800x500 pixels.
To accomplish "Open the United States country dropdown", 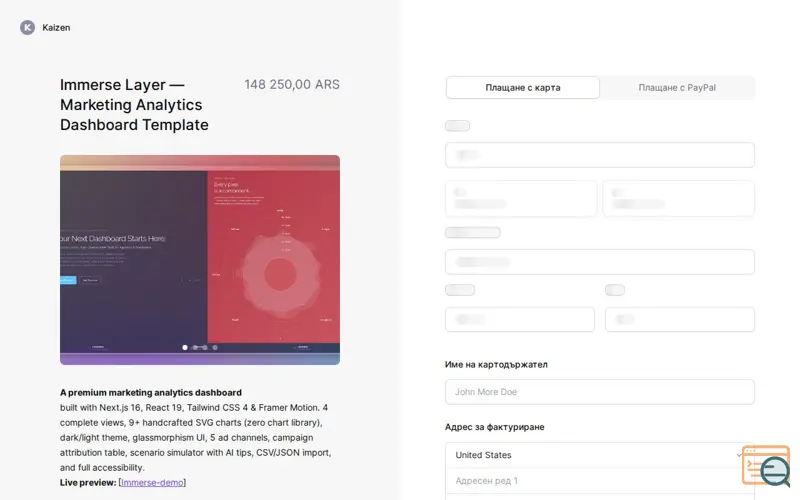I will click(599, 455).
